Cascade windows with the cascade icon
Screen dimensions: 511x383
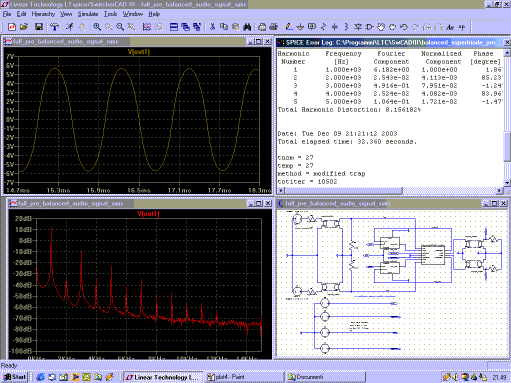[x=185, y=27]
